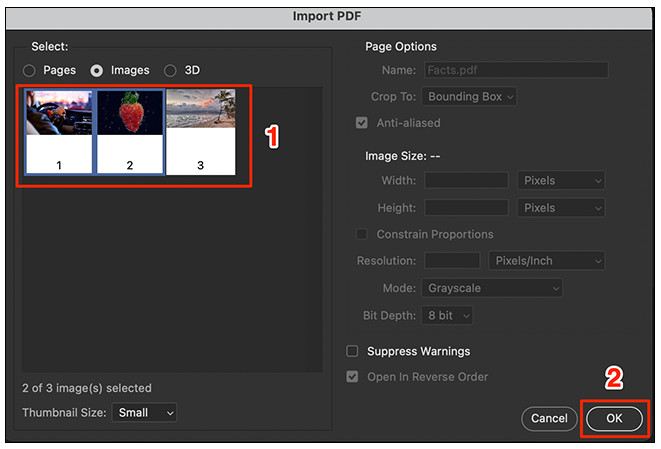The width and height of the screenshot is (661, 449).
Task: Toggle the Anti-aliased checkbox
Action: tap(362, 123)
